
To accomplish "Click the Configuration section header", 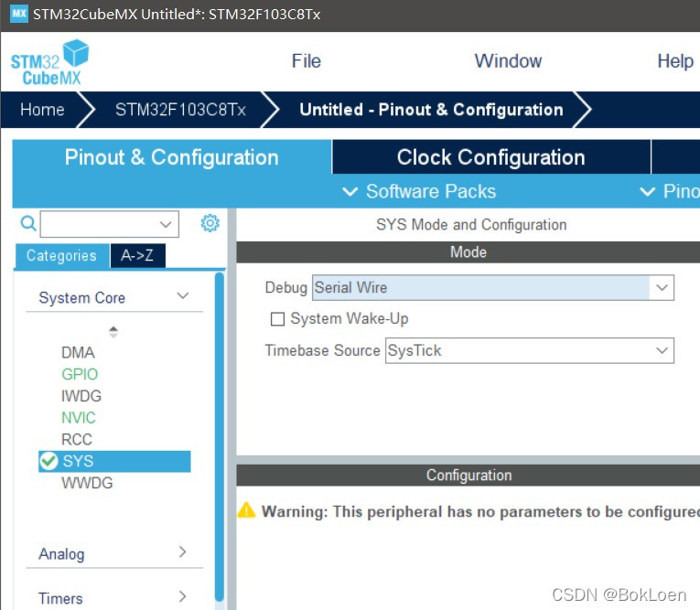I will coord(468,476).
